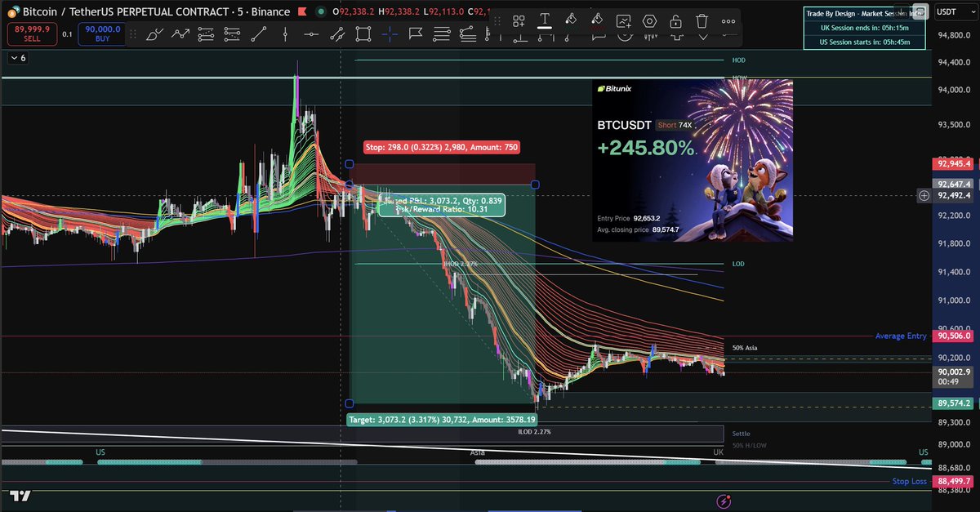Delete the selected drawing with trash icon
Viewport: 980px width, 512px height.
click(x=702, y=20)
